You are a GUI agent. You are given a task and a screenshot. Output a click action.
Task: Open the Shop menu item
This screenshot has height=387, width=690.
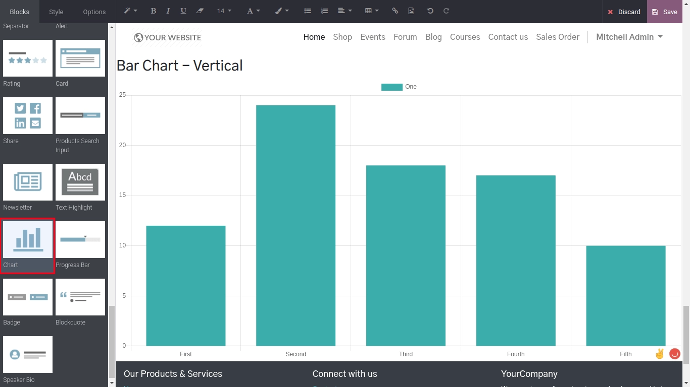[342, 37]
